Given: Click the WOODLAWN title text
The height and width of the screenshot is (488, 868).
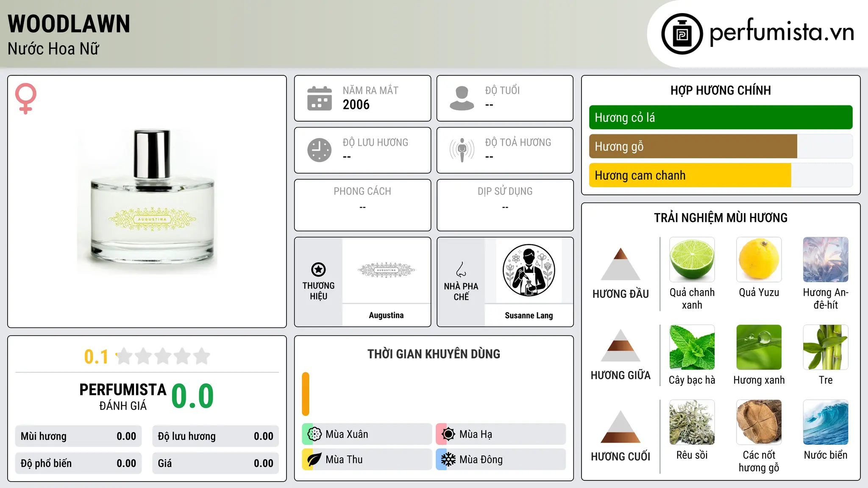Looking at the screenshot, I should tap(69, 24).
